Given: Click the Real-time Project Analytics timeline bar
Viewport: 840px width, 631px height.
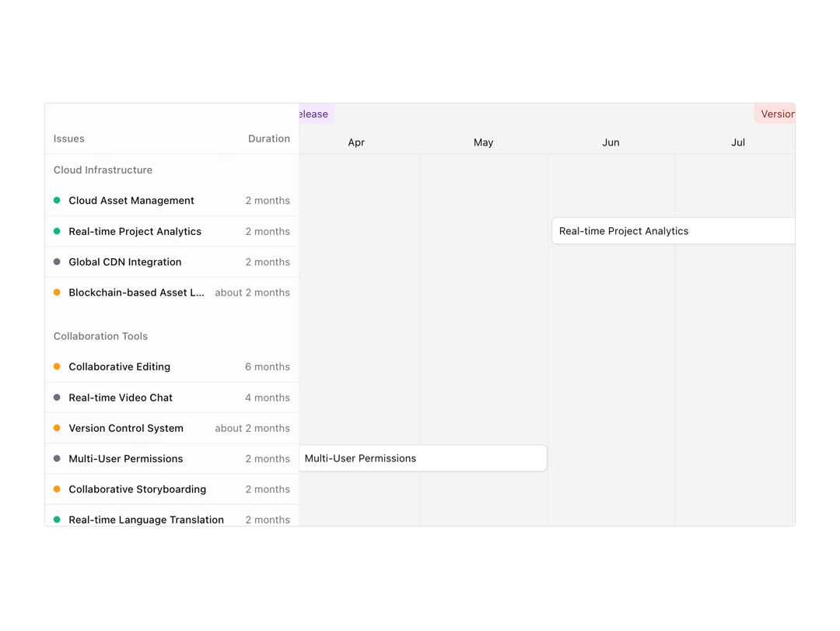Looking at the screenshot, I should (674, 231).
